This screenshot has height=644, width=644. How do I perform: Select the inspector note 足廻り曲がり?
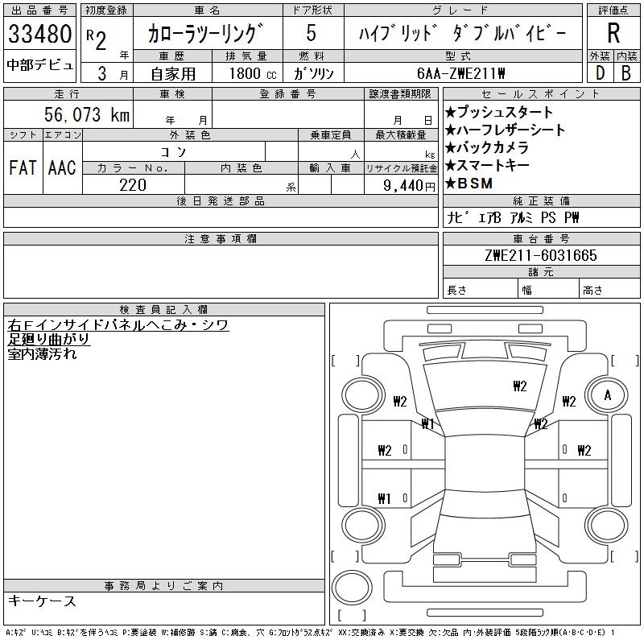click(48, 339)
